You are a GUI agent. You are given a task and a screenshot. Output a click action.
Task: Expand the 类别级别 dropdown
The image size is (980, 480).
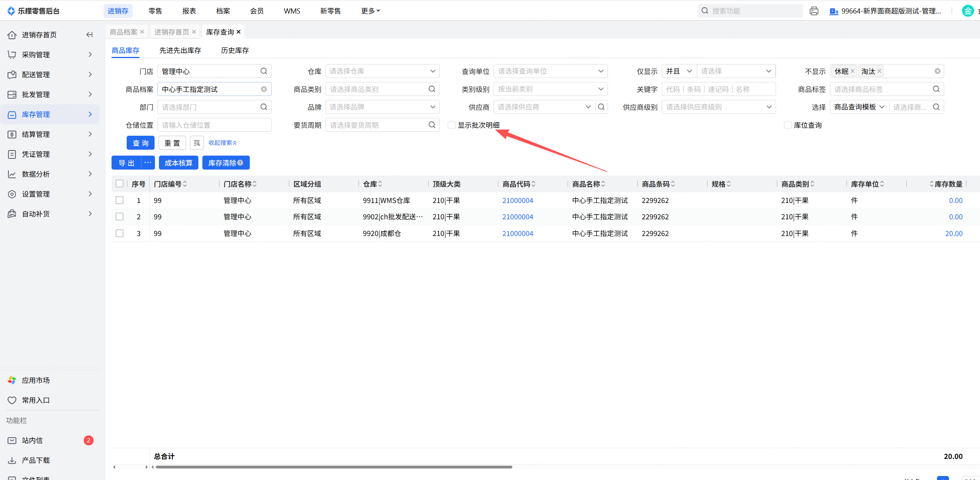pos(551,89)
